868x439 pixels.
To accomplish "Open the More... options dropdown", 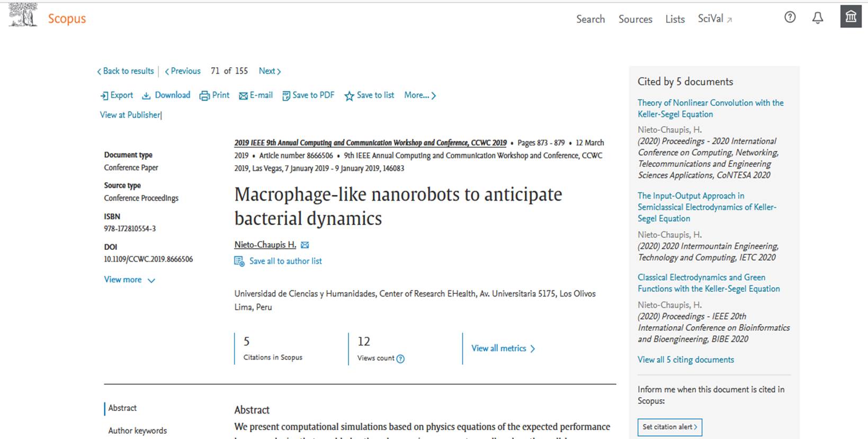I will click(420, 95).
